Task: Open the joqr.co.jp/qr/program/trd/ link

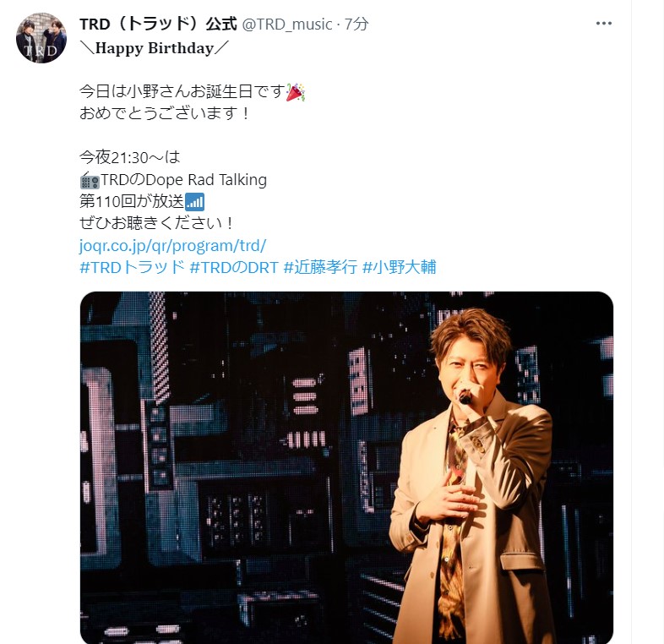Action: [173, 246]
